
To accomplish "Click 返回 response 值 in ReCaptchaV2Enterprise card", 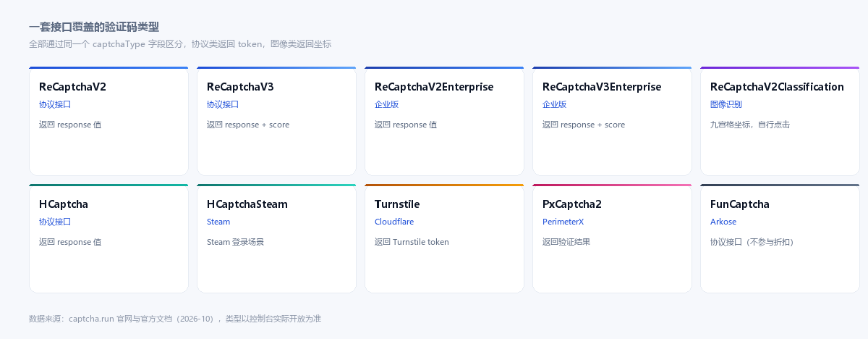I will 406,125.
